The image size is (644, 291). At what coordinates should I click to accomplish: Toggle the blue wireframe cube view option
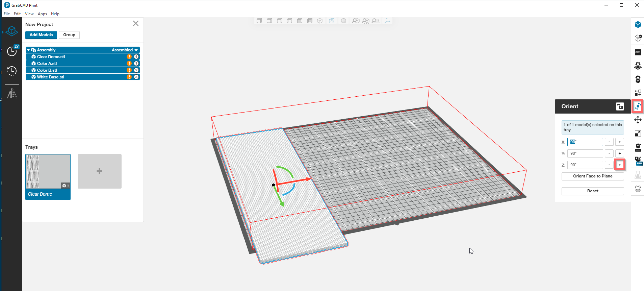(x=332, y=21)
